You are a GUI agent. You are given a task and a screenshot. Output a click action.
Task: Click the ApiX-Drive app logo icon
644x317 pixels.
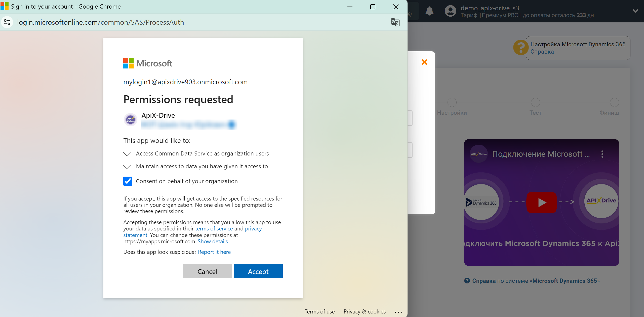point(131,120)
